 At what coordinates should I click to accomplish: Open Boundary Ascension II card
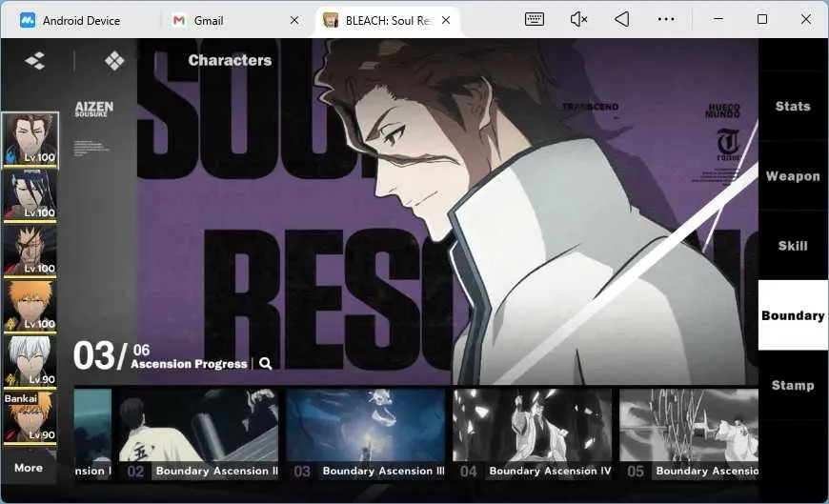point(198,434)
